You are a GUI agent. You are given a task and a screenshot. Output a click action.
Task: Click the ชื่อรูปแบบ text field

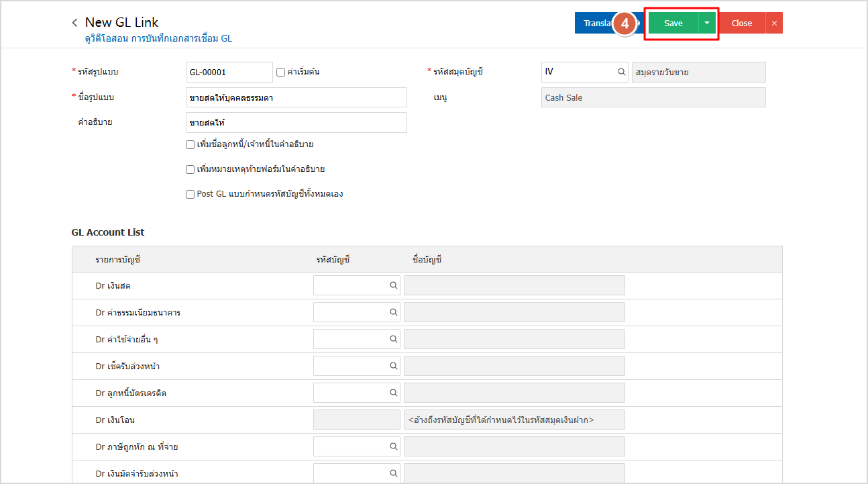tap(296, 97)
